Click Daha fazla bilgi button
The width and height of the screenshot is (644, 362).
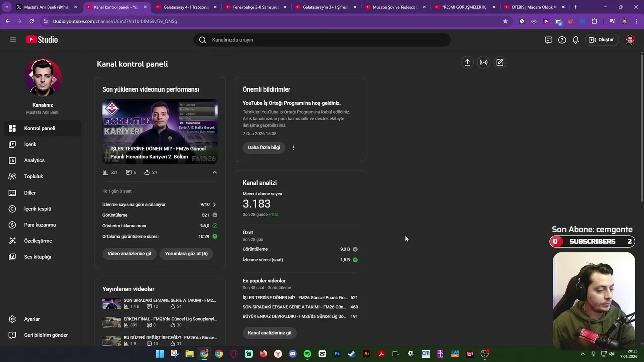[x=264, y=148]
